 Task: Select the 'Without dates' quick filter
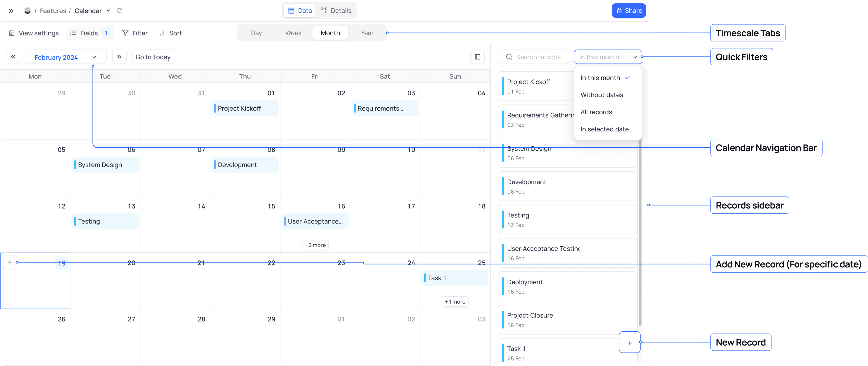(x=601, y=95)
